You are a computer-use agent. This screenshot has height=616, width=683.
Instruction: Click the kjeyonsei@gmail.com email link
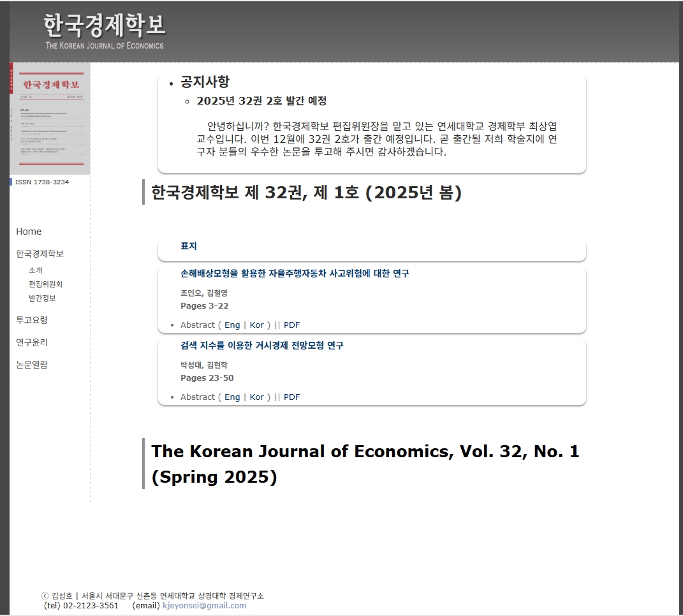[204, 606]
